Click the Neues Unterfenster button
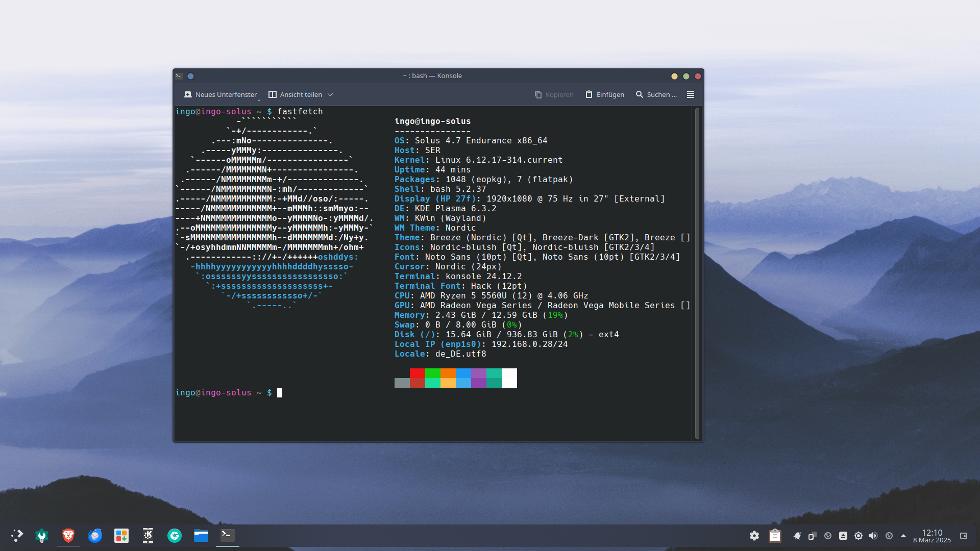The width and height of the screenshot is (980, 551). tap(220, 94)
